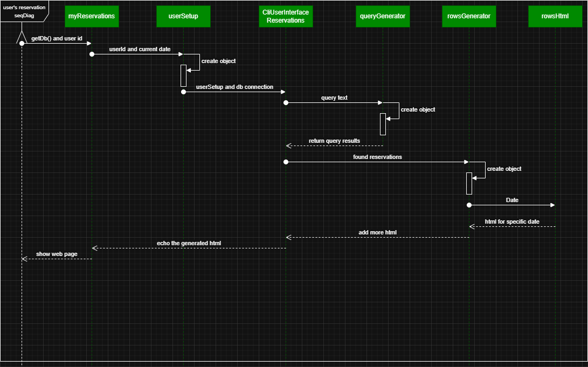Select the html for specific date reply
Screen dimensions: 588x367
click(512, 221)
